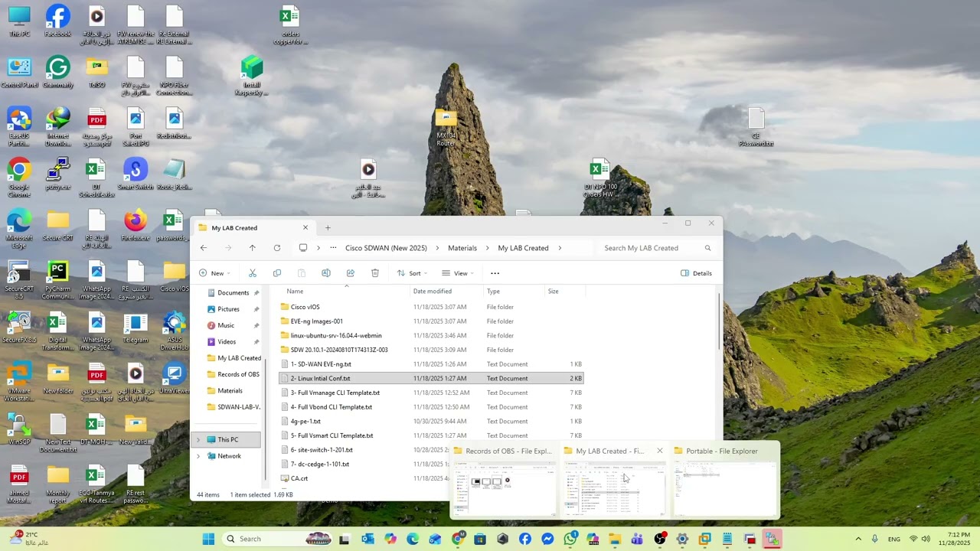Viewport: 980px width, 551px height.
Task: Select the Smart Switch desktop icon
Action: point(136,174)
